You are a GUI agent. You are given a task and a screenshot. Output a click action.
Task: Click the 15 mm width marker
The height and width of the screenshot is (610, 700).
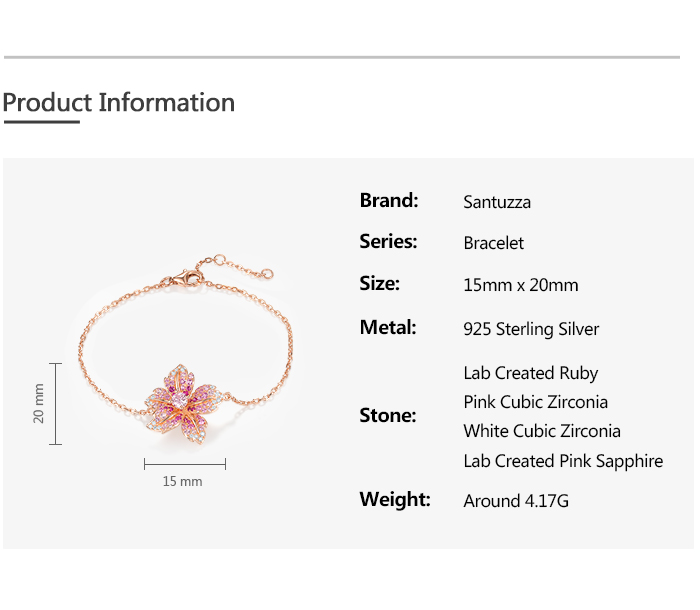click(183, 481)
